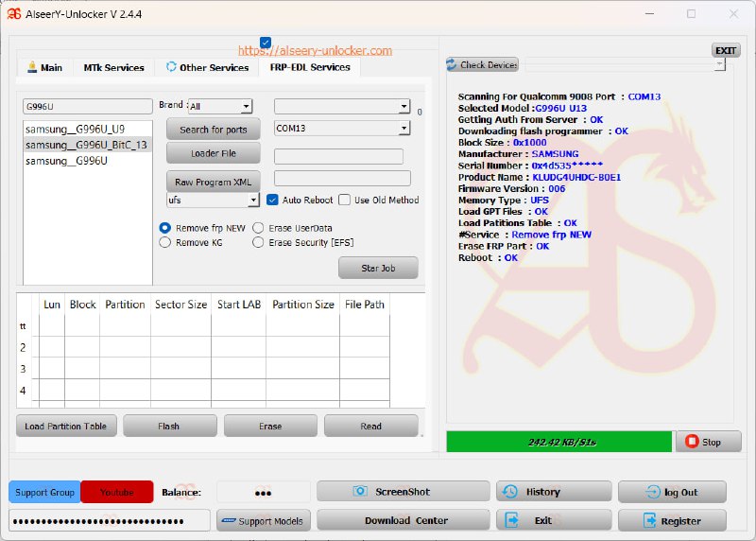Click the G996U model search field
Image resolution: width=756 pixels, height=541 pixels.
[x=87, y=107]
